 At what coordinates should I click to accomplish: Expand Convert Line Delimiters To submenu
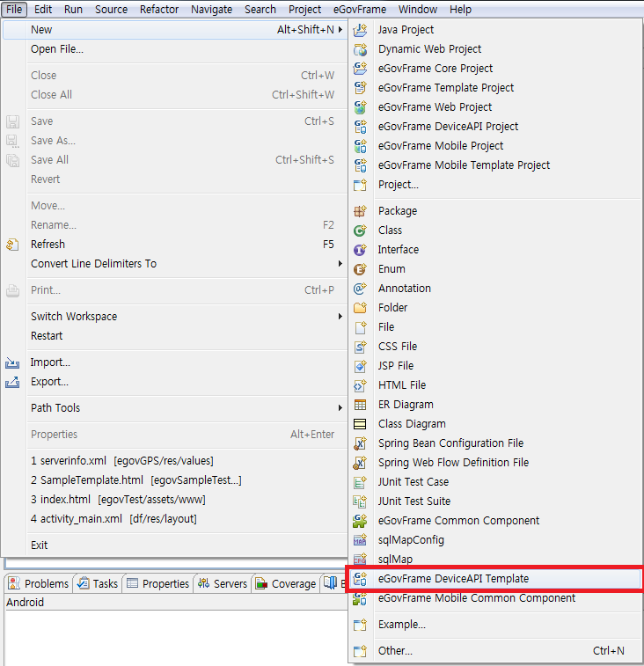(x=340, y=264)
